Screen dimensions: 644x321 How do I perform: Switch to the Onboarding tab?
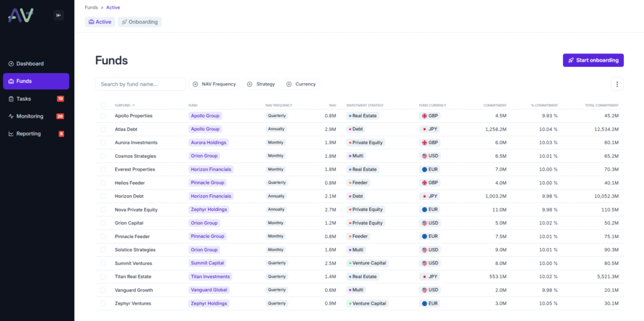tap(140, 22)
